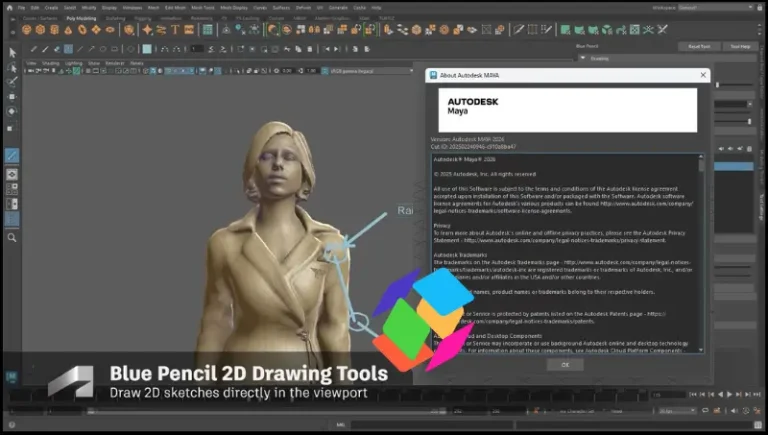Choose the Scale tool in toolbox
This screenshot has height=435, width=768.
[x=12, y=127]
